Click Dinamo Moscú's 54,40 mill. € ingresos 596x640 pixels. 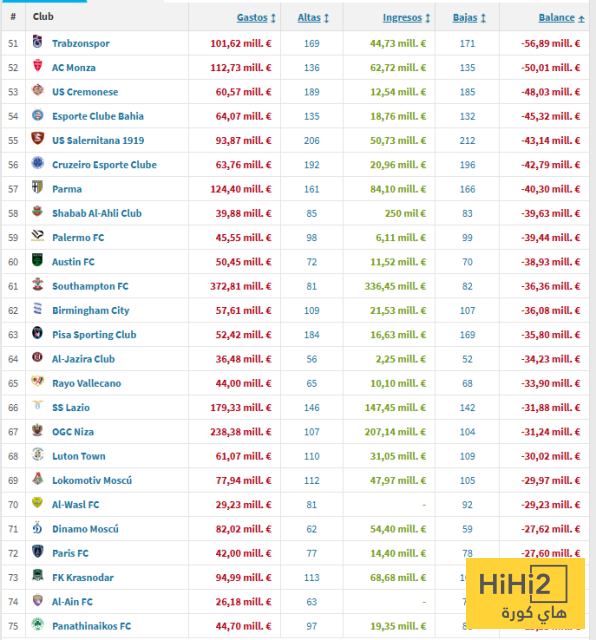(x=398, y=529)
